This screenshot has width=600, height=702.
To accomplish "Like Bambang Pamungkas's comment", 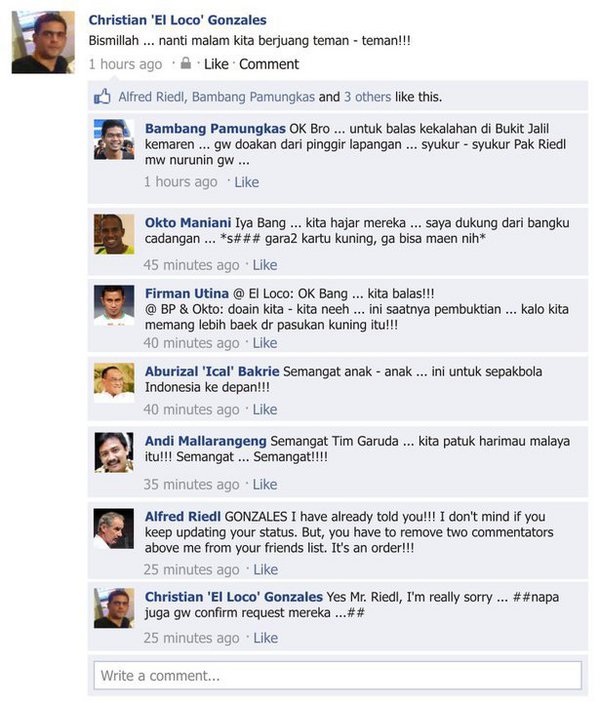I will (247, 182).
